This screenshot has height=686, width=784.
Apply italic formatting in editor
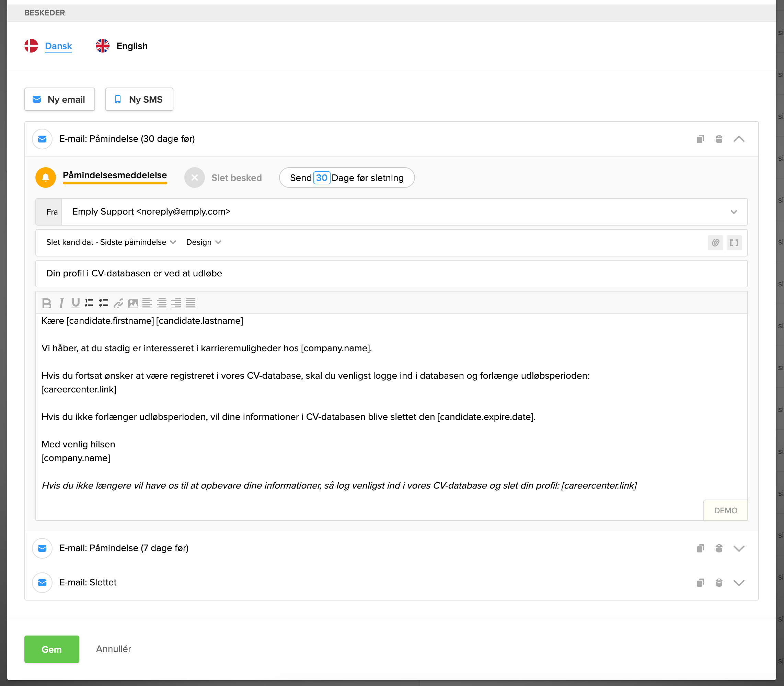(x=61, y=303)
